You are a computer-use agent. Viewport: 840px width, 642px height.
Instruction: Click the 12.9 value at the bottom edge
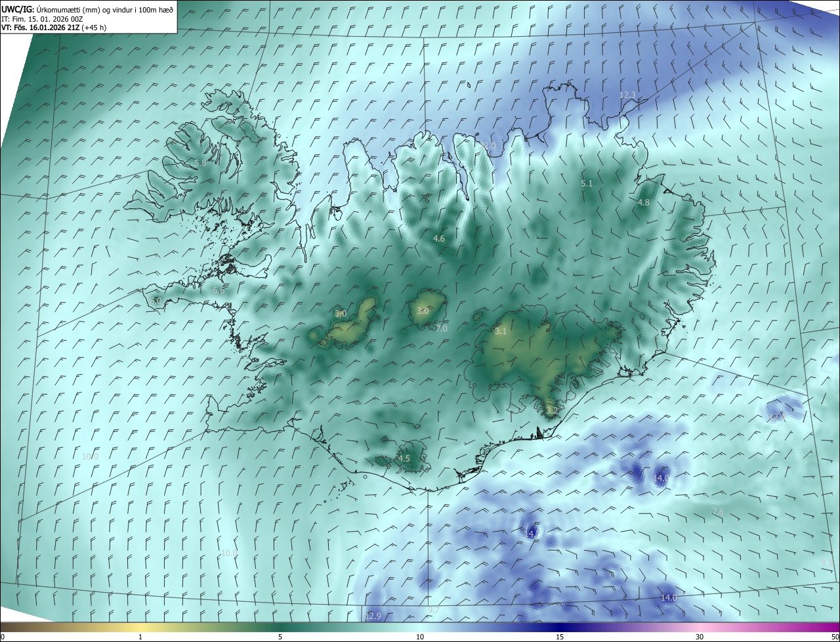pyautogui.click(x=373, y=616)
